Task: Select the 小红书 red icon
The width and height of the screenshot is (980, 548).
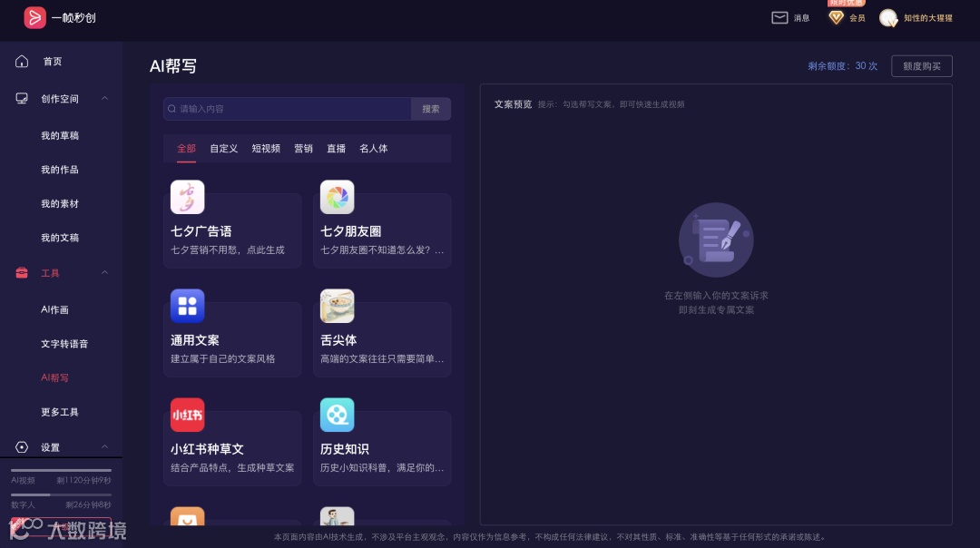Action: coord(188,415)
